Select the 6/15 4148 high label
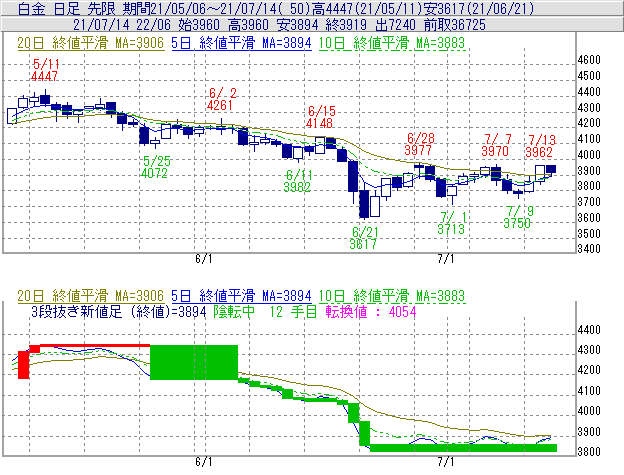 (x=320, y=117)
